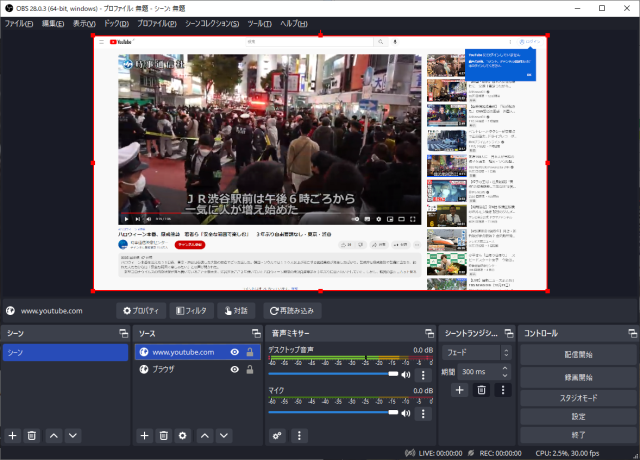Open advanced audio properties gears icon

pos(277,436)
